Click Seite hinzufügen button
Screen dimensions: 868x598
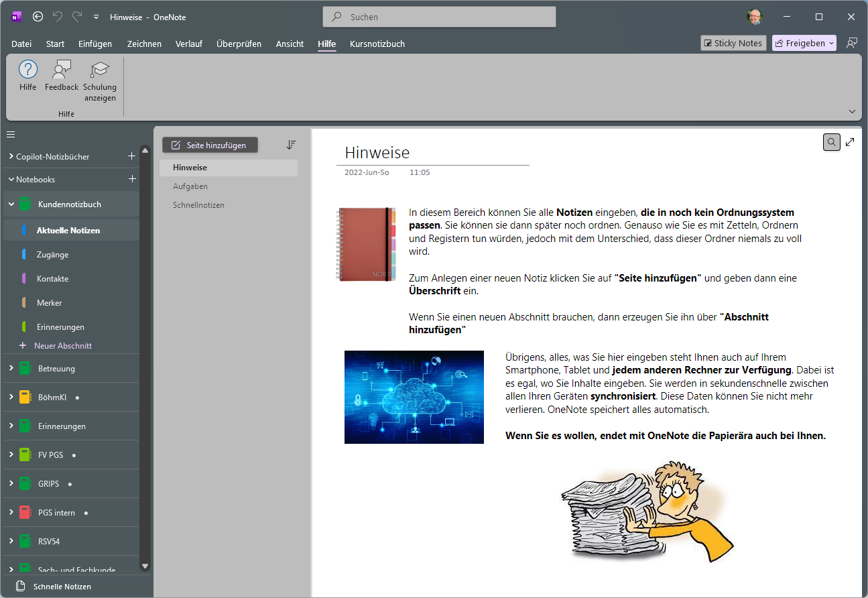pyautogui.click(x=210, y=145)
